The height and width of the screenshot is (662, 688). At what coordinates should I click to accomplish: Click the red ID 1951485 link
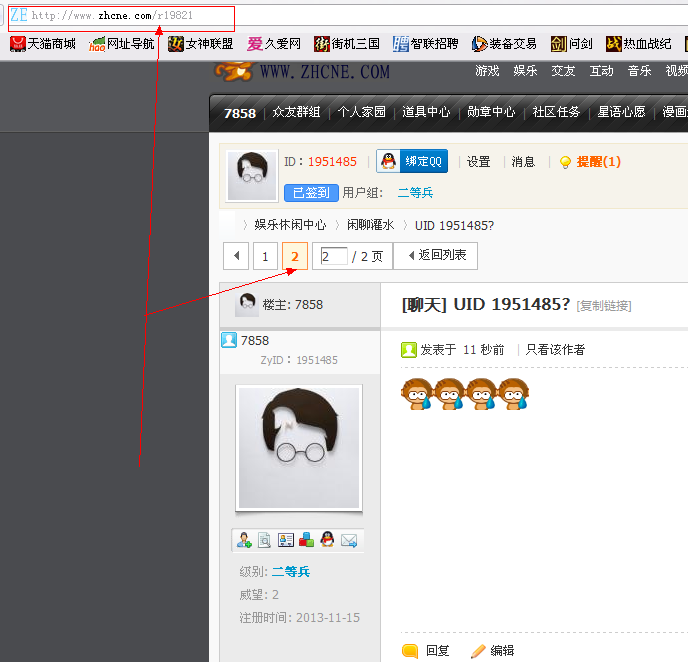(x=332, y=162)
